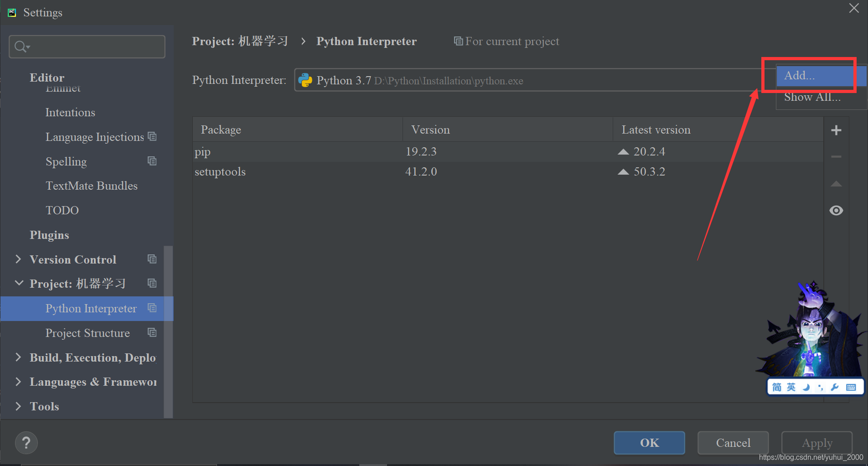Click the moon icon in IME toolbar
Image resolution: width=868 pixels, height=466 pixels.
tap(806, 387)
